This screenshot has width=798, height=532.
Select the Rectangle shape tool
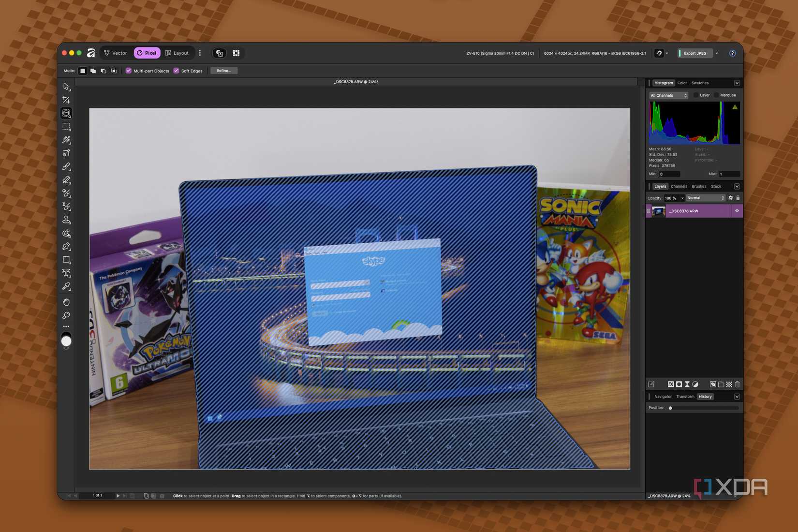tap(66, 260)
